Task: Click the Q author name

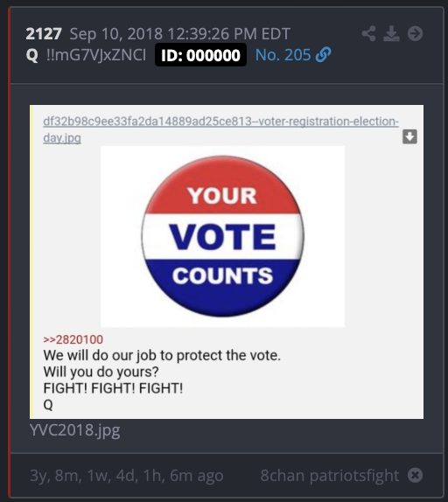Action: [x=32, y=55]
